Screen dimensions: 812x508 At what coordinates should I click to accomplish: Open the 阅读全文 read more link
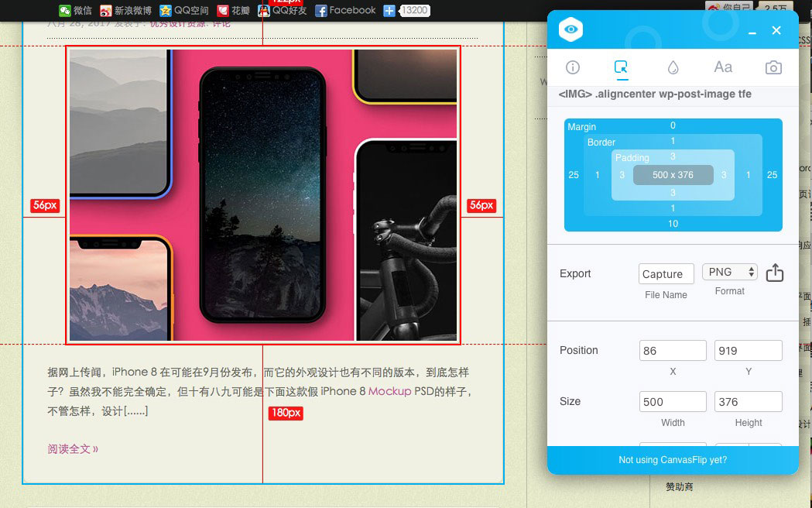[73, 449]
